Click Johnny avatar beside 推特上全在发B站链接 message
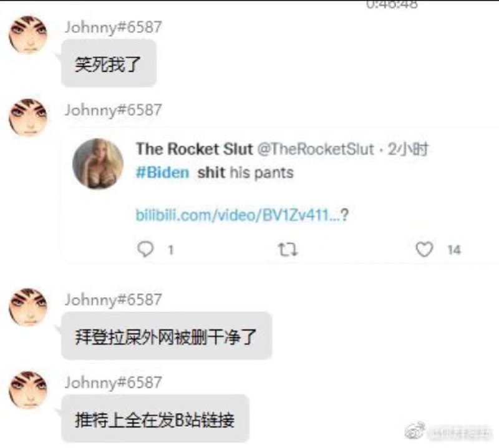This screenshot has width=499, height=448. [x=28, y=390]
